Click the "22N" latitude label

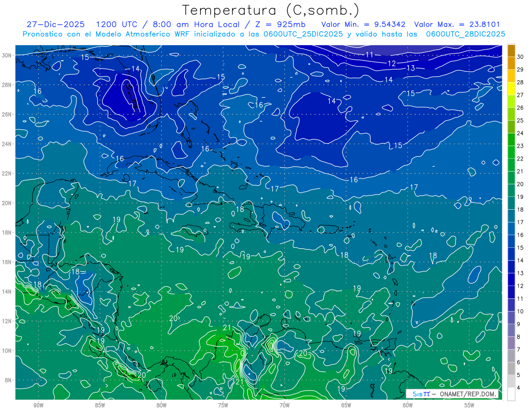point(7,173)
